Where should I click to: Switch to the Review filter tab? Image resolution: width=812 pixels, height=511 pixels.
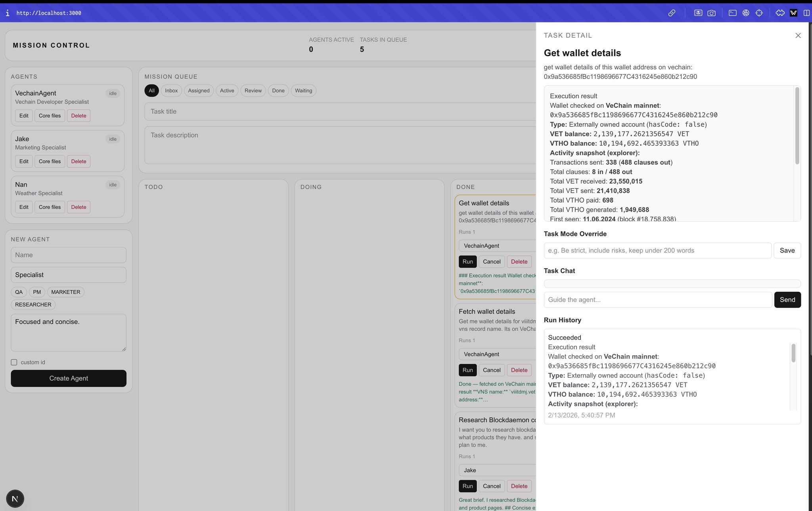253,91
